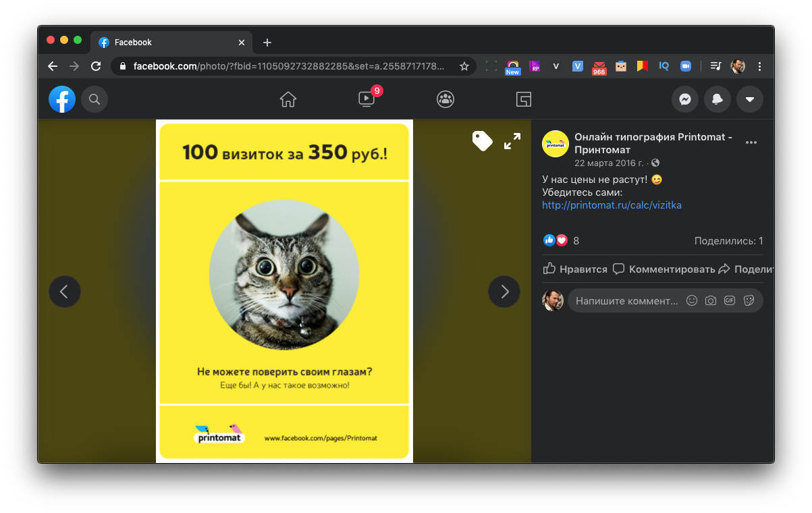Insert an emoji in the comment
The image size is (812, 513).
click(x=691, y=301)
